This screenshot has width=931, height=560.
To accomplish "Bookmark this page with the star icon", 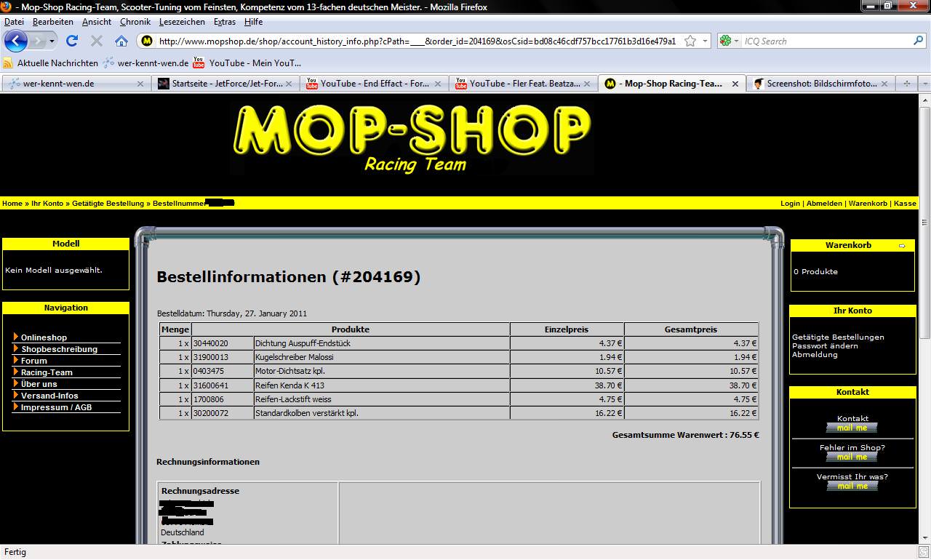I will pos(690,41).
